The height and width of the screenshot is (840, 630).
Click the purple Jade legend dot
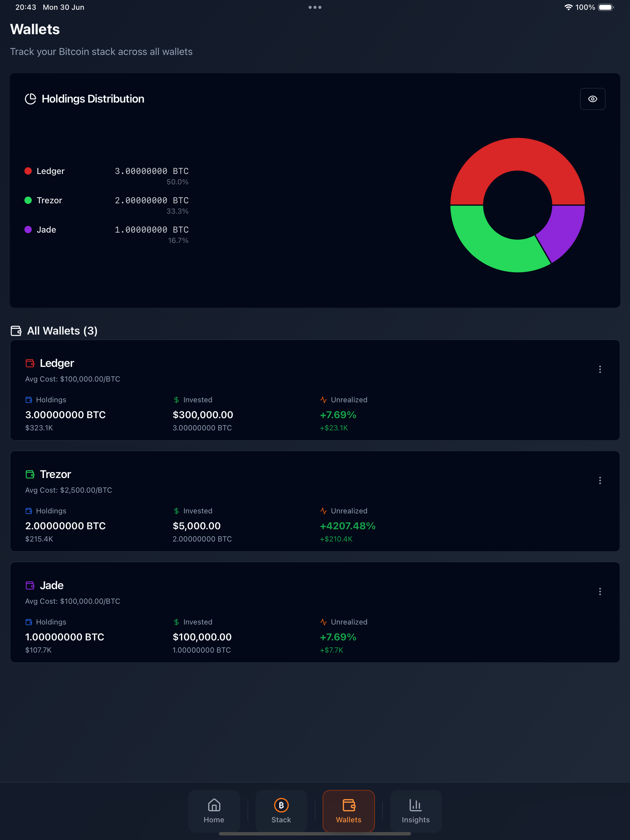pos(28,229)
